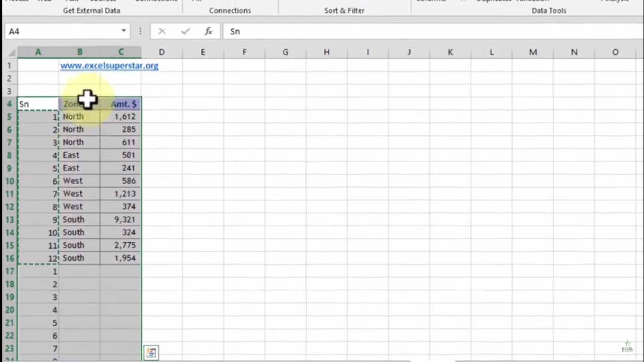Select column C header
Screen dimensions: 644x362
(121, 52)
